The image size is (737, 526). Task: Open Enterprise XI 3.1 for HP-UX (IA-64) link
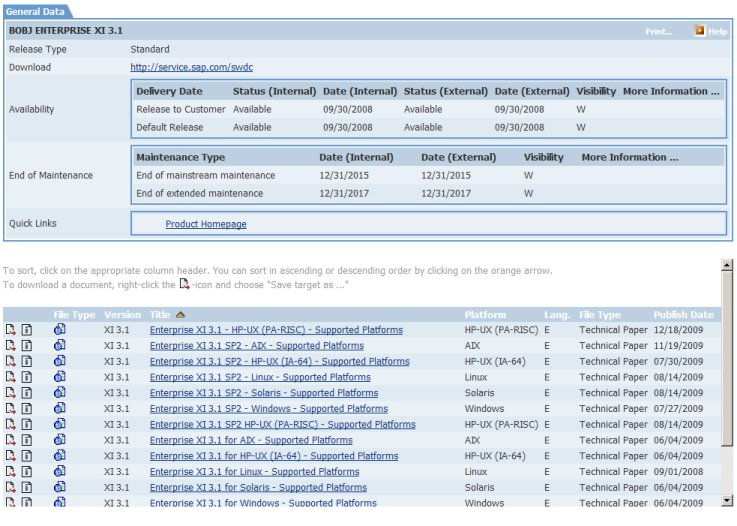click(x=274, y=456)
